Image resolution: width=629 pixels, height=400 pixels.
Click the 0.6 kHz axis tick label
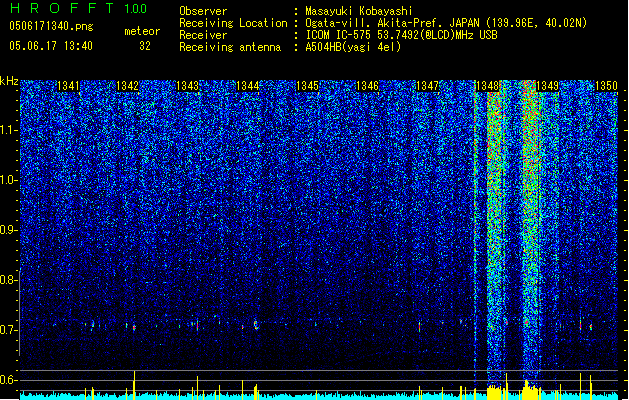coord(8,380)
